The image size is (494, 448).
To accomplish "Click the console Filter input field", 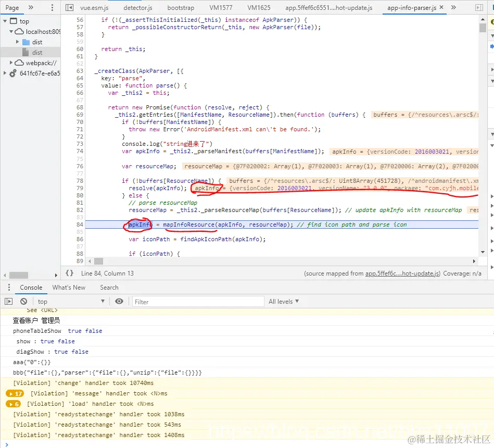I will [x=198, y=302].
